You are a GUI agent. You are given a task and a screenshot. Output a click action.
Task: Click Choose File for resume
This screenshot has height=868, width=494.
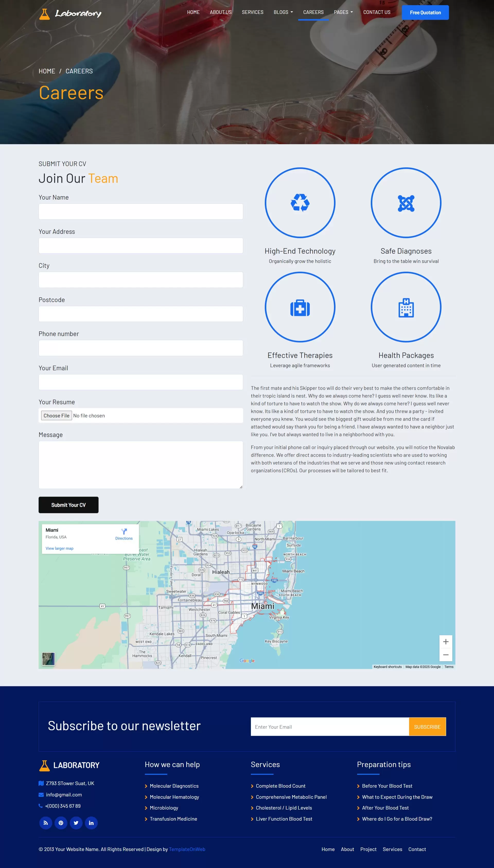coord(56,415)
